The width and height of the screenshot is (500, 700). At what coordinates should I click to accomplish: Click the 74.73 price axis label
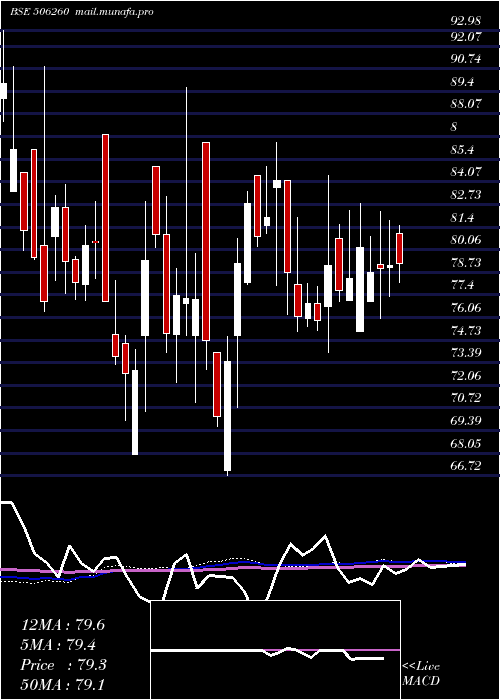(466, 330)
